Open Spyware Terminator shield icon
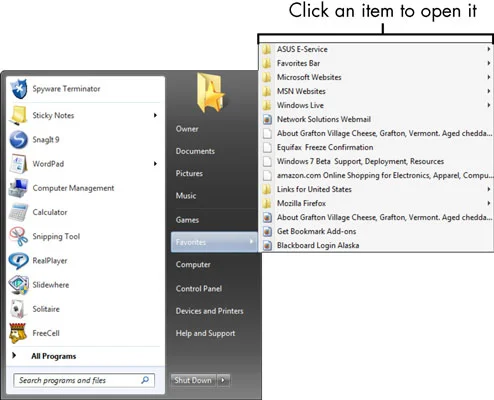The width and height of the screenshot is (494, 400). pos(19,89)
